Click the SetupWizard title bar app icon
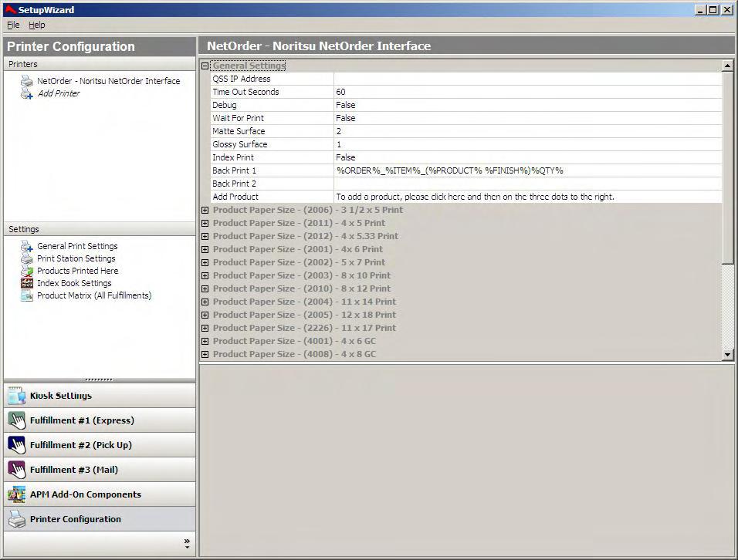738x560 pixels. click(10, 9)
